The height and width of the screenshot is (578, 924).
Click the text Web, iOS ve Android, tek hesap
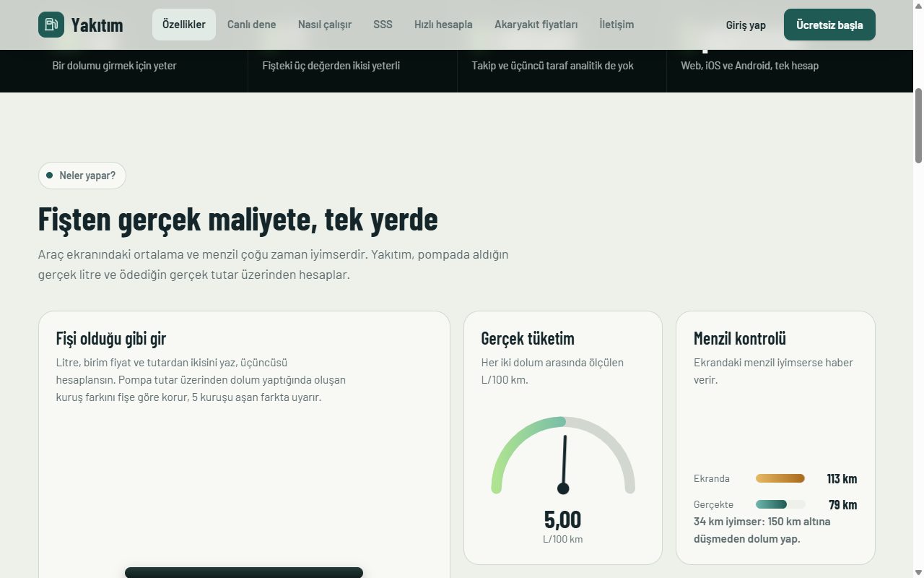pyautogui.click(x=750, y=66)
